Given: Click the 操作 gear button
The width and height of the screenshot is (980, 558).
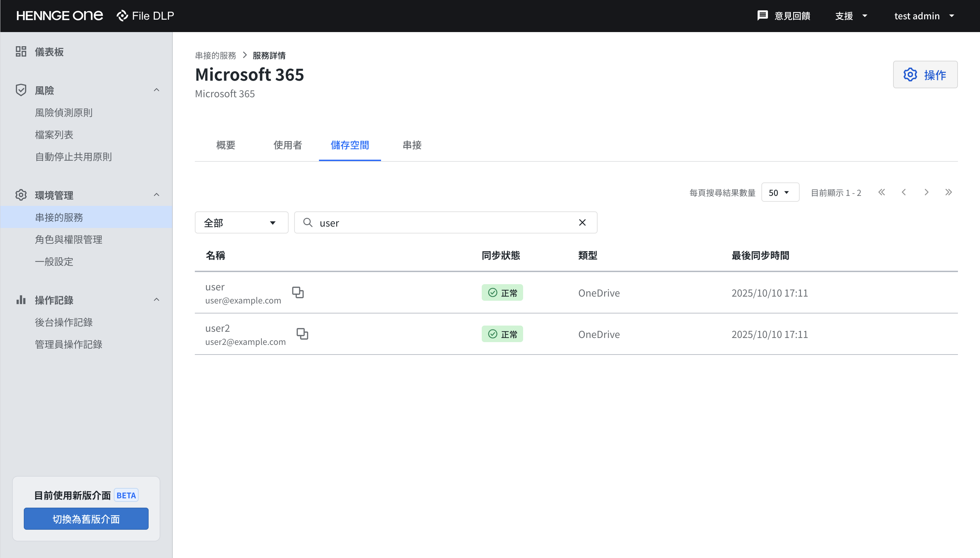Looking at the screenshot, I should point(925,75).
